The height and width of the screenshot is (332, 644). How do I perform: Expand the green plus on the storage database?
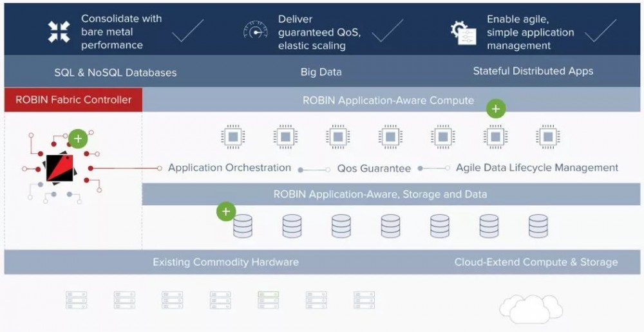[x=226, y=211]
